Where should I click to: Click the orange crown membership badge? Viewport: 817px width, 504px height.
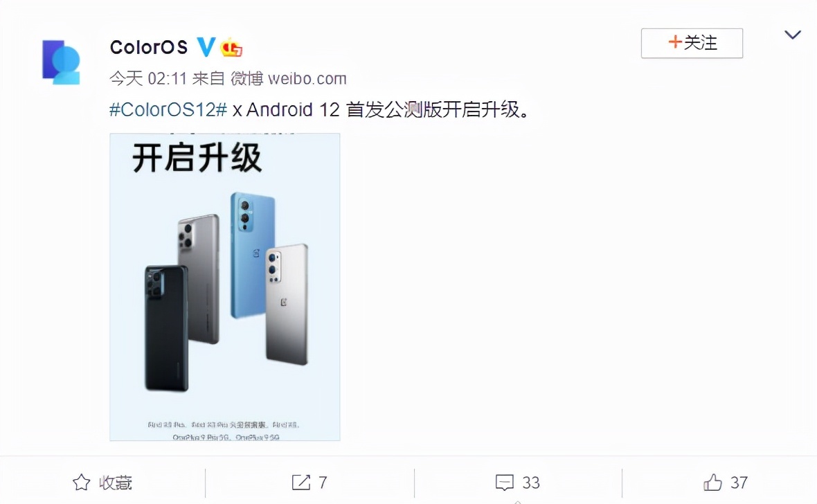point(231,48)
